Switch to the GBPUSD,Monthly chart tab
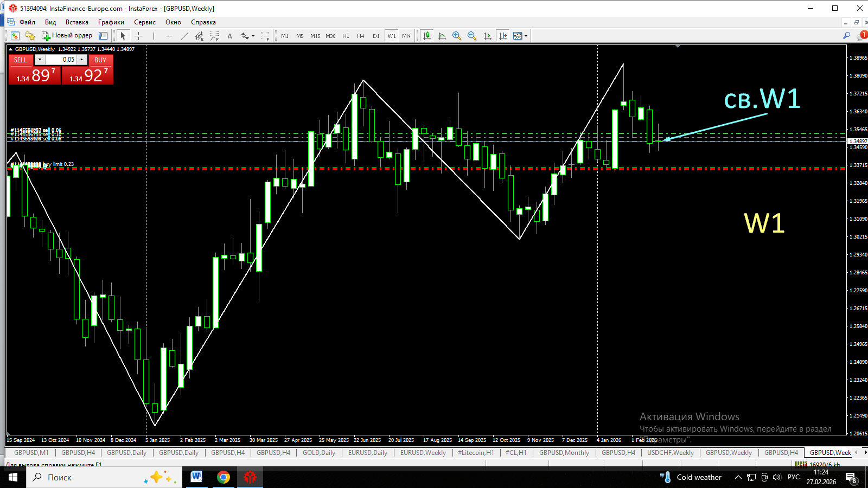The width and height of the screenshot is (868, 488). (x=564, y=453)
